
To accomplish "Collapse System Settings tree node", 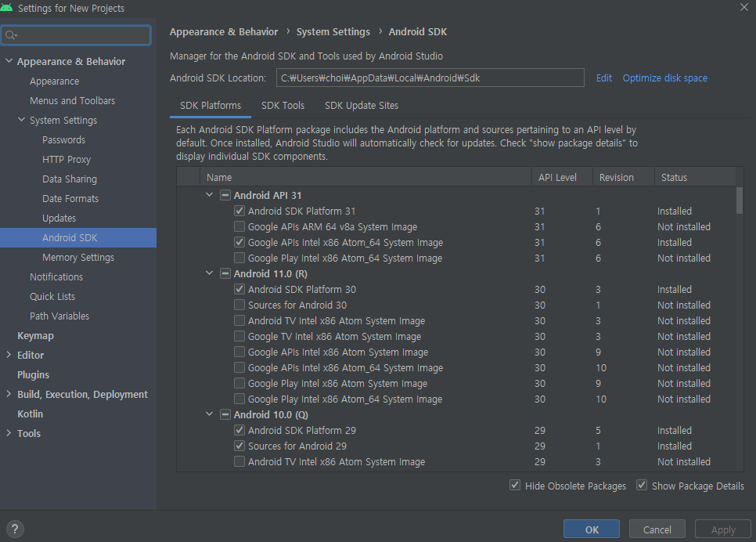I will pos(21,120).
